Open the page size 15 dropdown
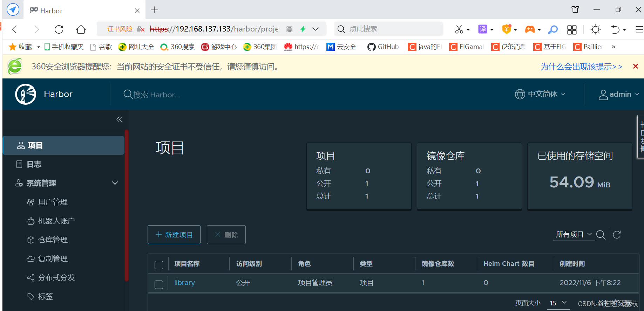This screenshot has width=644, height=311. tap(558, 303)
